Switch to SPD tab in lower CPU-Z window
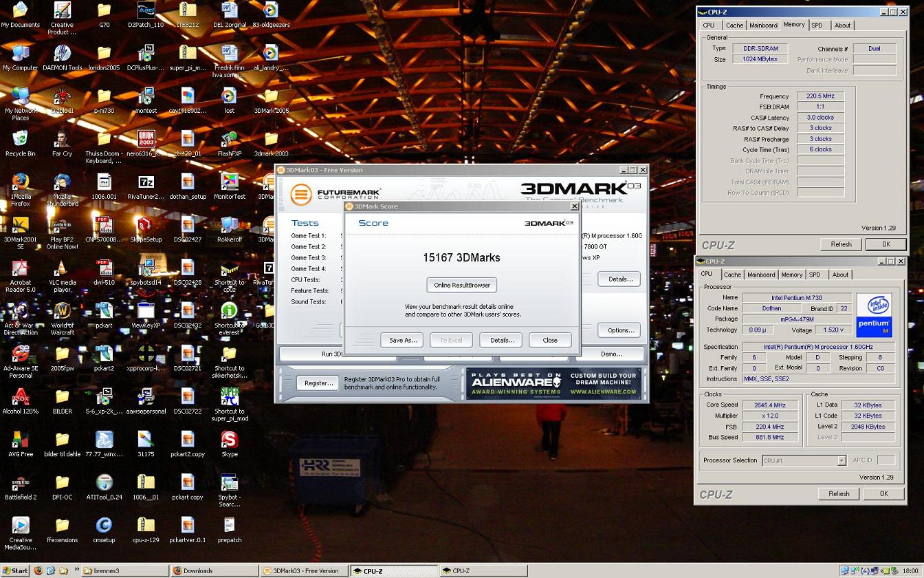Screen dimensions: 924x578 click(x=815, y=275)
